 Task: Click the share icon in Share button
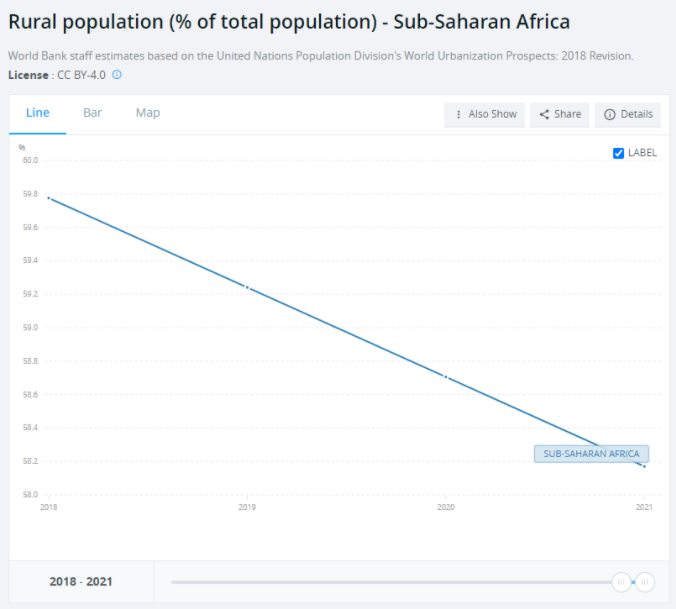[544, 114]
